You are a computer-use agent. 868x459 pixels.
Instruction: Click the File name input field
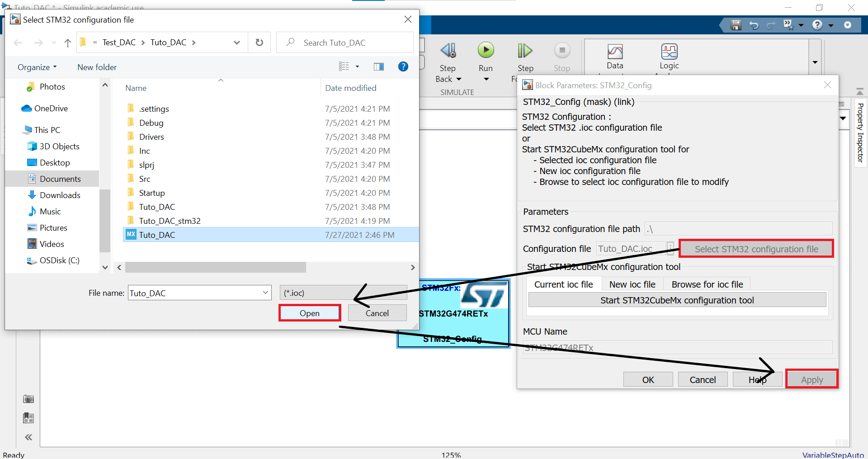[194, 293]
